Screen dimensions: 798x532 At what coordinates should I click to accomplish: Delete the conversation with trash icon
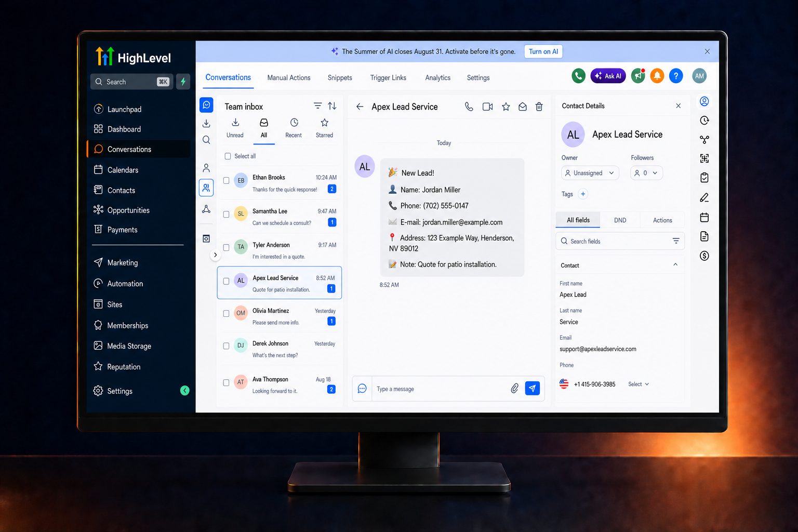(x=539, y=107)
